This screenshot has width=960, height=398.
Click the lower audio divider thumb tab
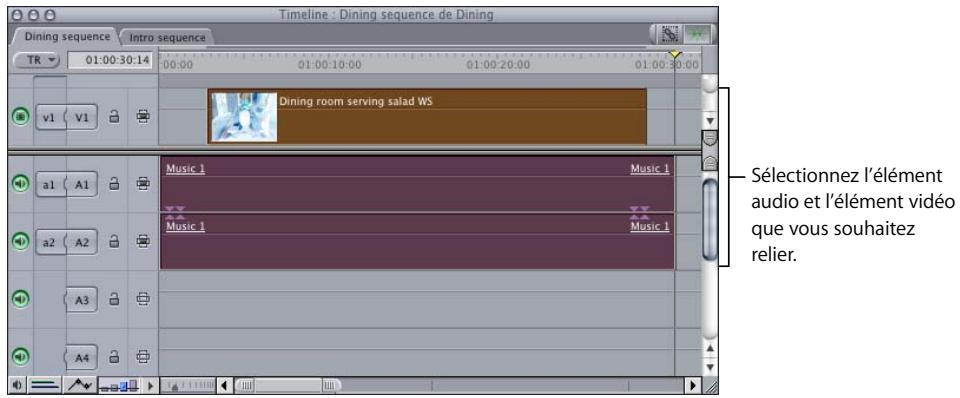coord(710,162)
